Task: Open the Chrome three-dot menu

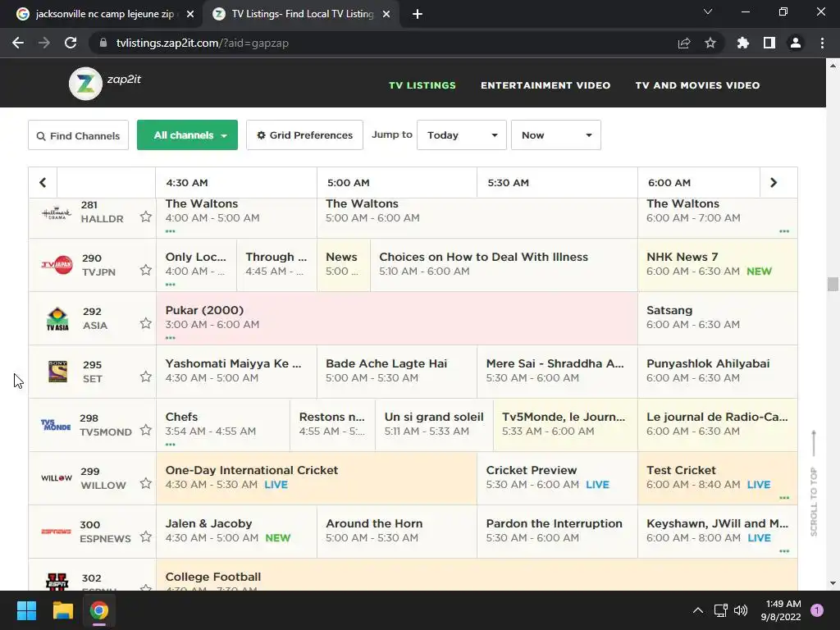Action: click(x=822, y=43)
